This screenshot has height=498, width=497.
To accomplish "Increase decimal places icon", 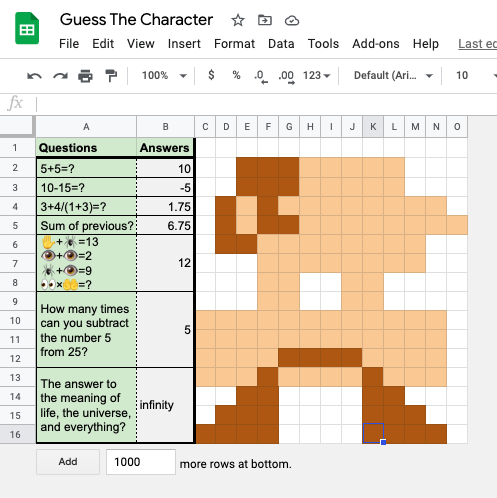I will (x=287, y=76).
